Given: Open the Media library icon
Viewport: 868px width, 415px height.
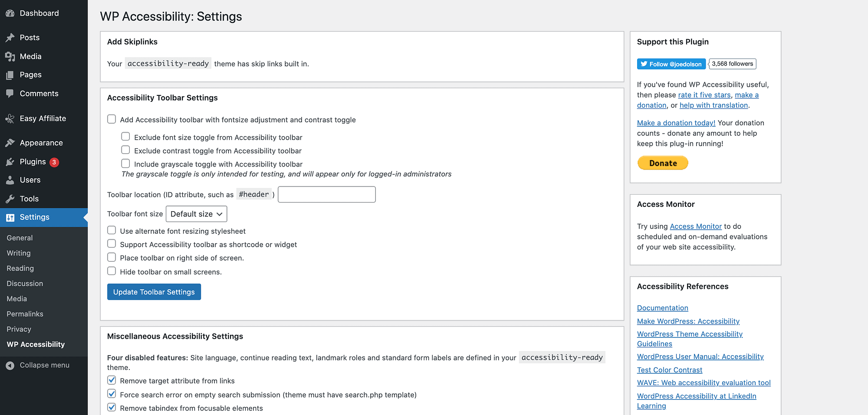Looking at the screenshot, I should [x=10, y=56].
